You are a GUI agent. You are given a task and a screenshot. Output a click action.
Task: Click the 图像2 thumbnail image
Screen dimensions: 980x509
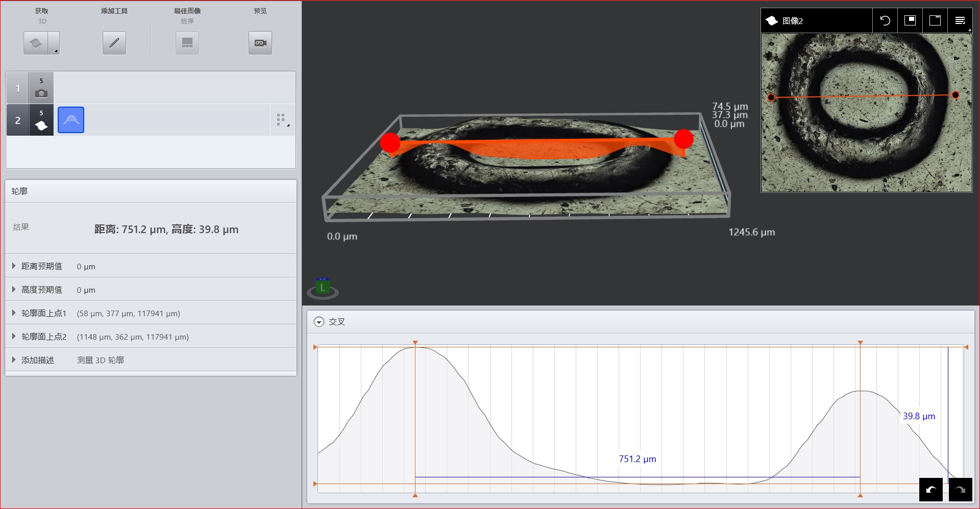pos(866,113)
